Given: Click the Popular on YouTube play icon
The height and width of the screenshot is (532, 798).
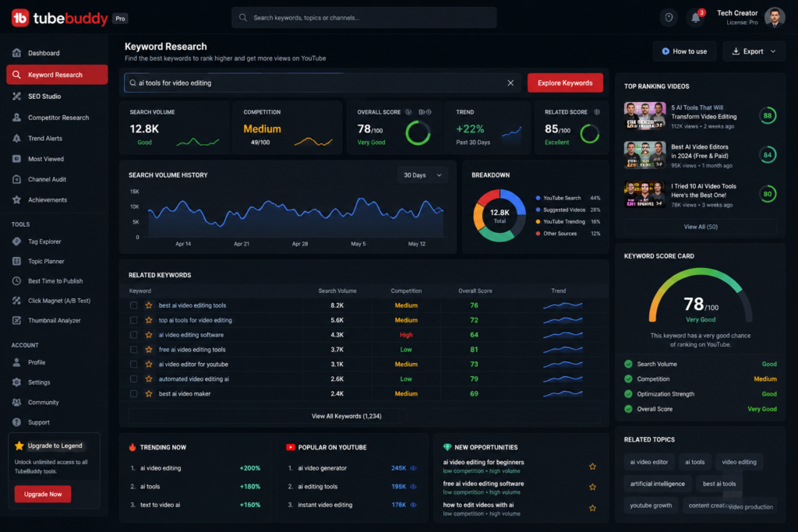Looking at the screenshot, I should point(290,447).
